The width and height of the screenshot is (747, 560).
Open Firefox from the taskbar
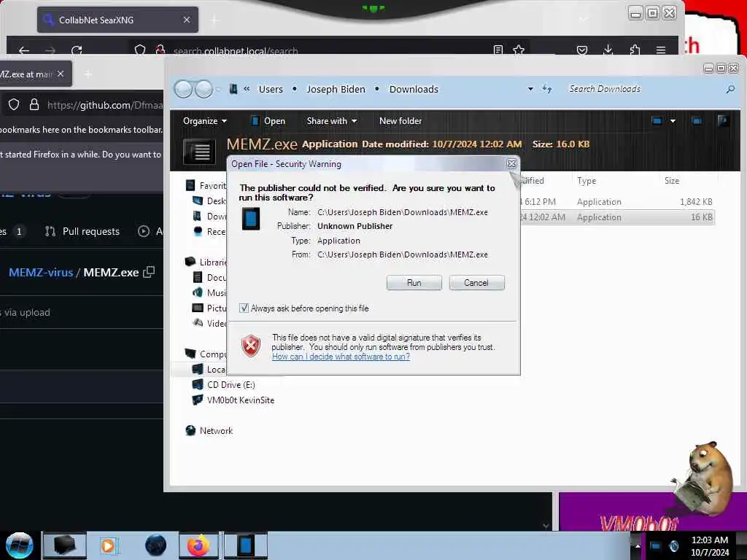(198, 545)
